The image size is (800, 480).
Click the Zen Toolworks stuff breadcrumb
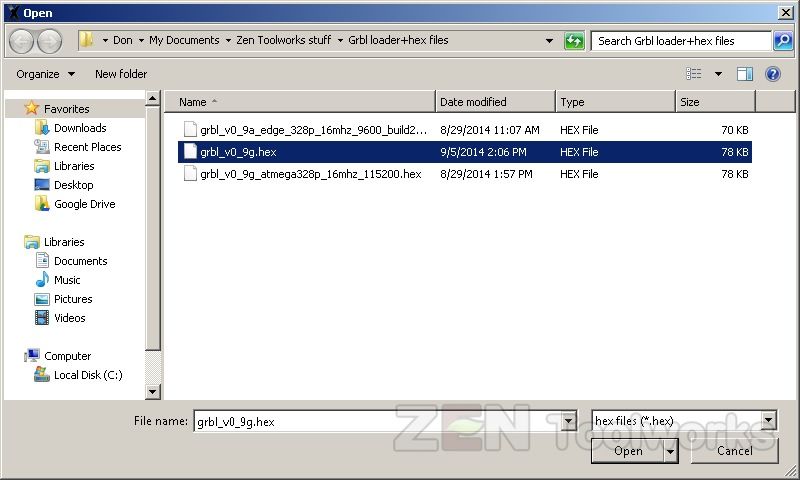pos(282,41)
